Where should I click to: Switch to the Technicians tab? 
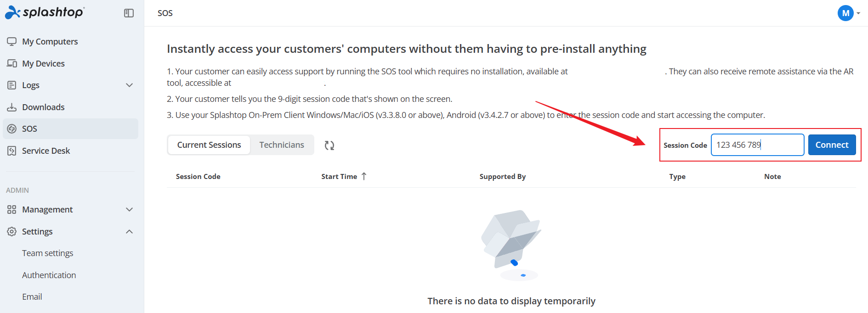tap(282, 145)
